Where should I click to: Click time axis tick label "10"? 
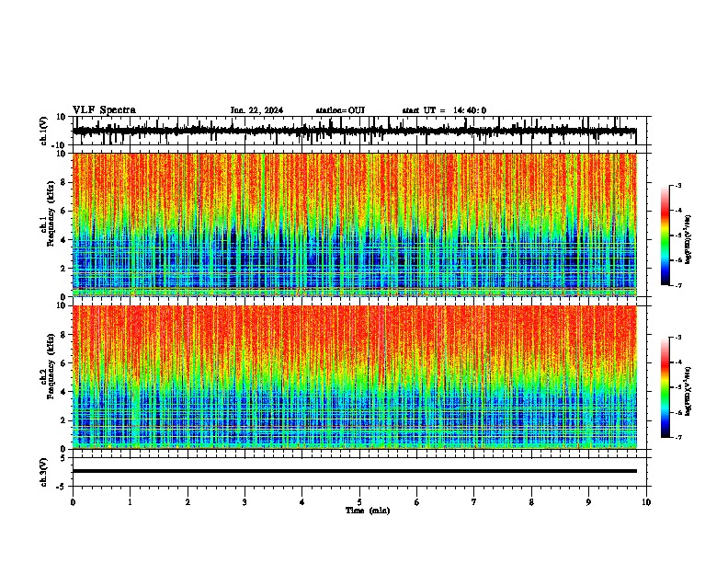click(x=646, y=502)
